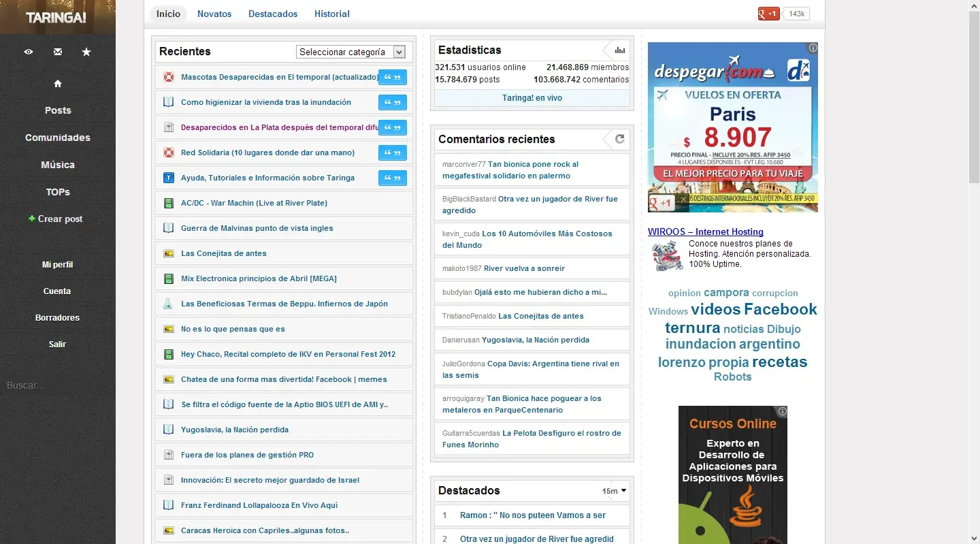Click the 143k +1 count bubble

point(796,14)
